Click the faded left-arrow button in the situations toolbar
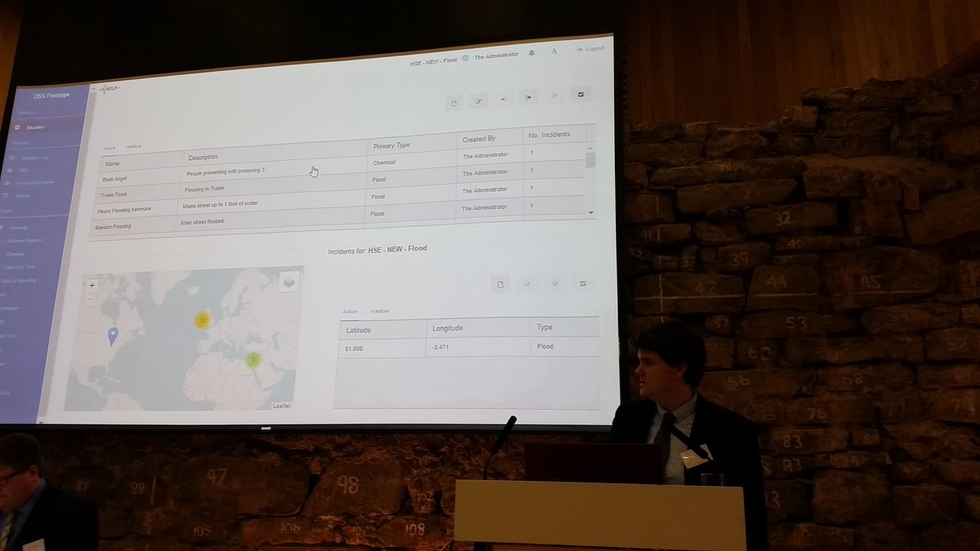 [x=504, y=99]
